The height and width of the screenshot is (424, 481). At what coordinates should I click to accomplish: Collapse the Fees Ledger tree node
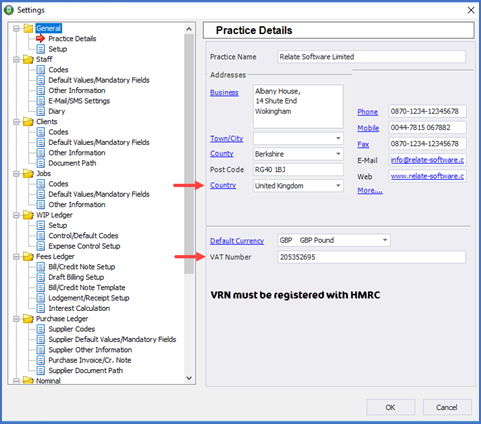tap(16, 257)
